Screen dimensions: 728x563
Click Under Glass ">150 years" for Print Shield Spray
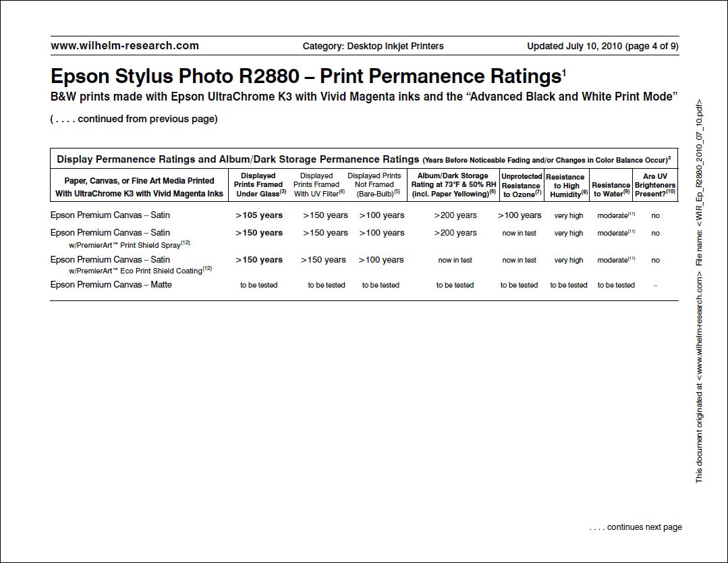point(259,233)
